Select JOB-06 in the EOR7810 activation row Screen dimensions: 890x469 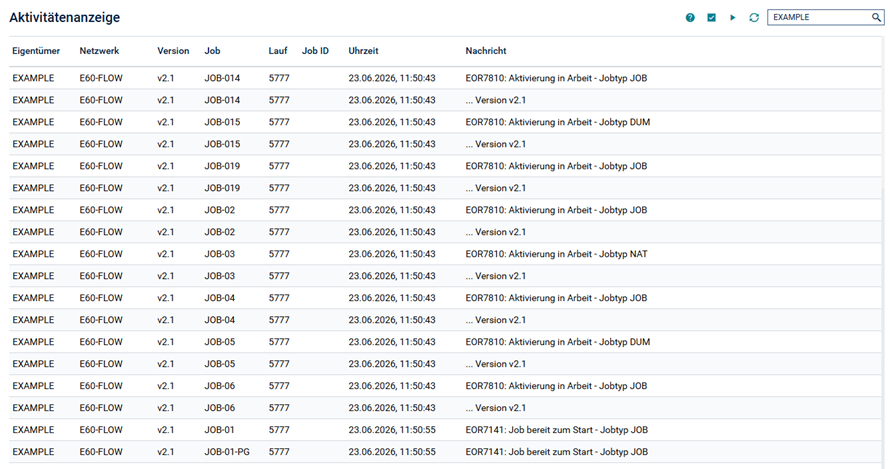coord(220,386)
